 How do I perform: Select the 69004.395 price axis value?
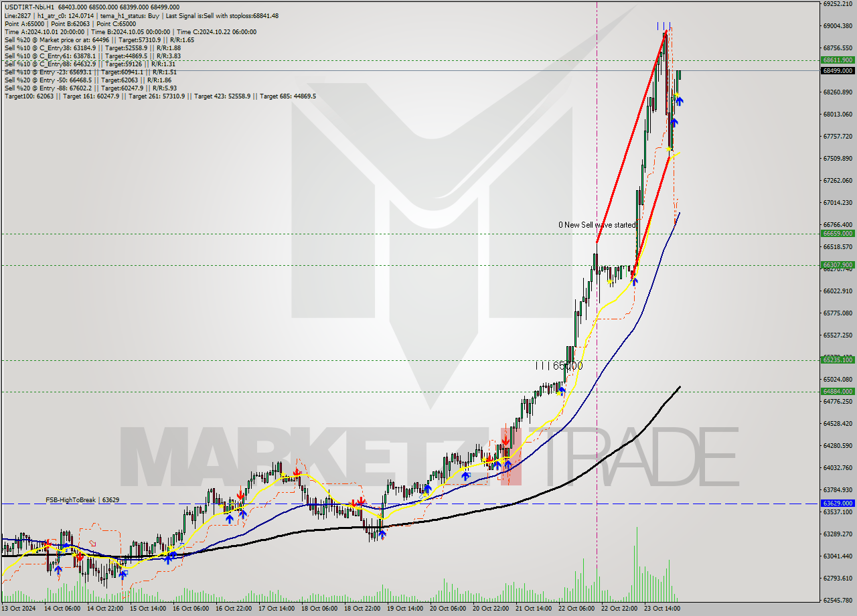pyautogui.click(x=838, y=26)
